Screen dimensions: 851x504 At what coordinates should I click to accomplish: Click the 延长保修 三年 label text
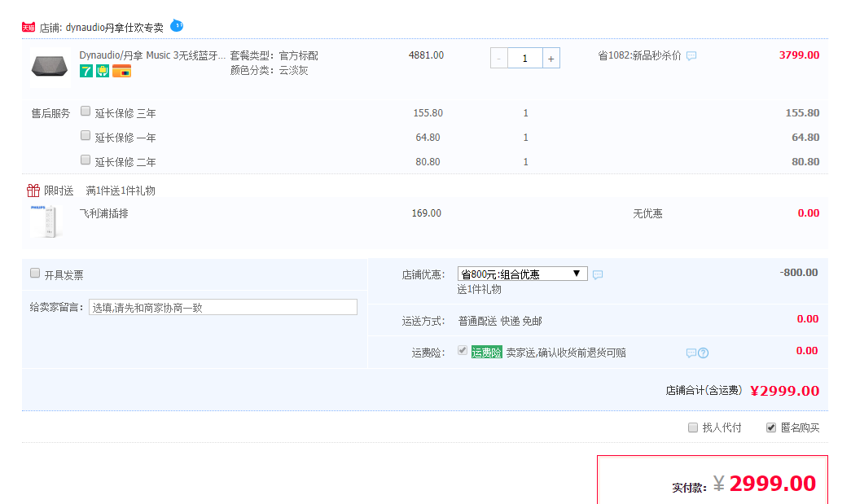(125, 113)
